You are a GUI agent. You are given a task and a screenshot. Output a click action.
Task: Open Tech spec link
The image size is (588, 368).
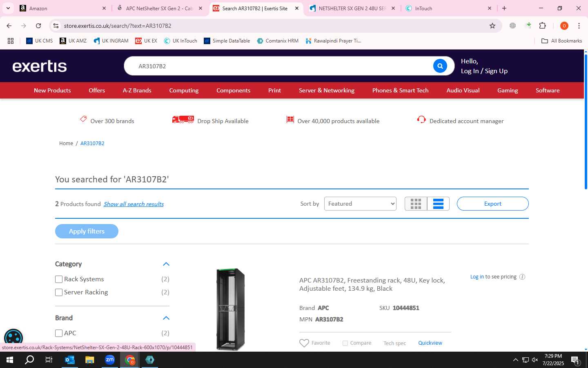(x=394, y=343)
